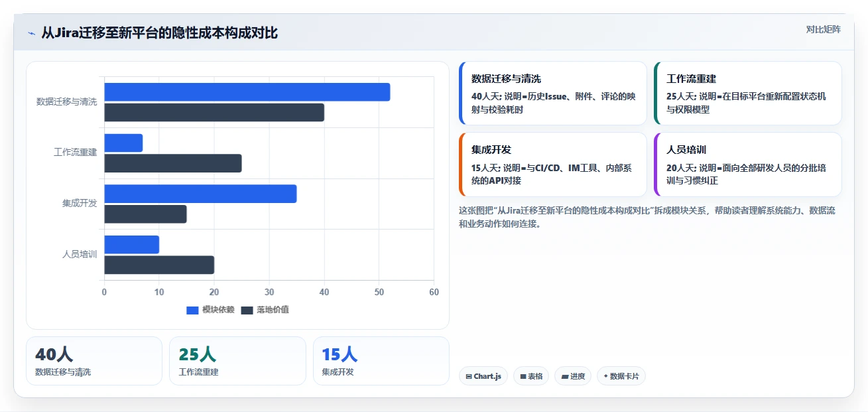Click the x-axis value 60
The height and width of the screenshot is (412, 868).
[434, 292]
